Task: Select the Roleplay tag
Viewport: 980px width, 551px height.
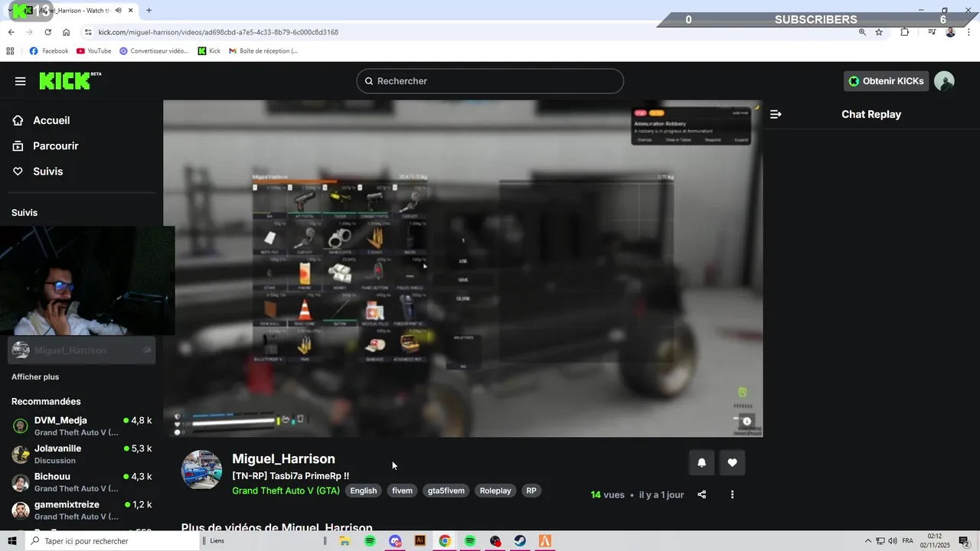Action: coord(495,491)
